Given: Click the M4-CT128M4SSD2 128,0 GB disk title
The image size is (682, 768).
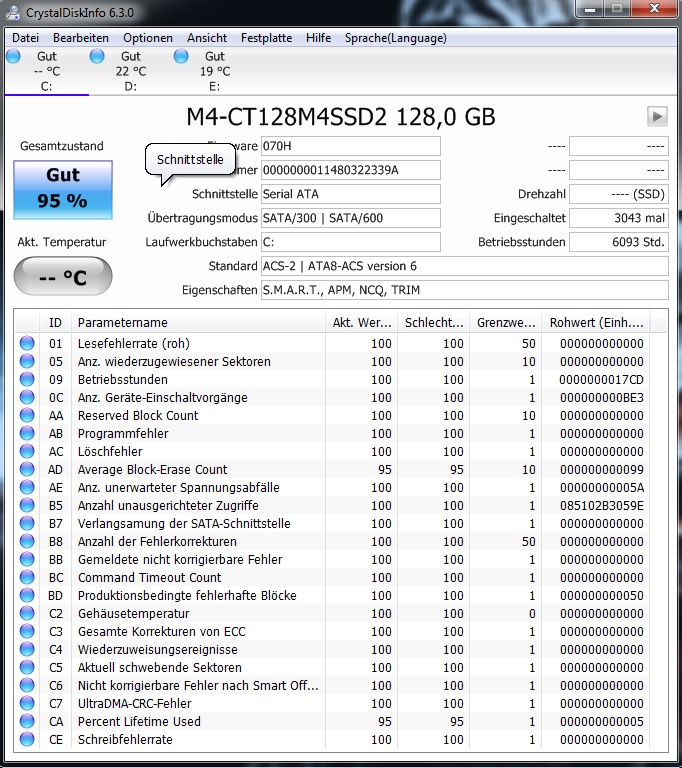Looking at the screenshot, I should (x=341, y=117).
